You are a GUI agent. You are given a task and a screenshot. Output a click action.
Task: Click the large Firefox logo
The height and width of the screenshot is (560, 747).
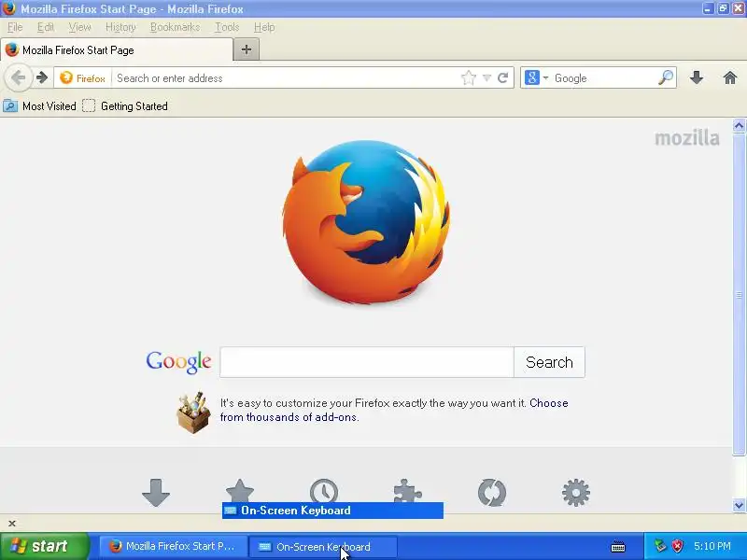[x=366, y=222]
